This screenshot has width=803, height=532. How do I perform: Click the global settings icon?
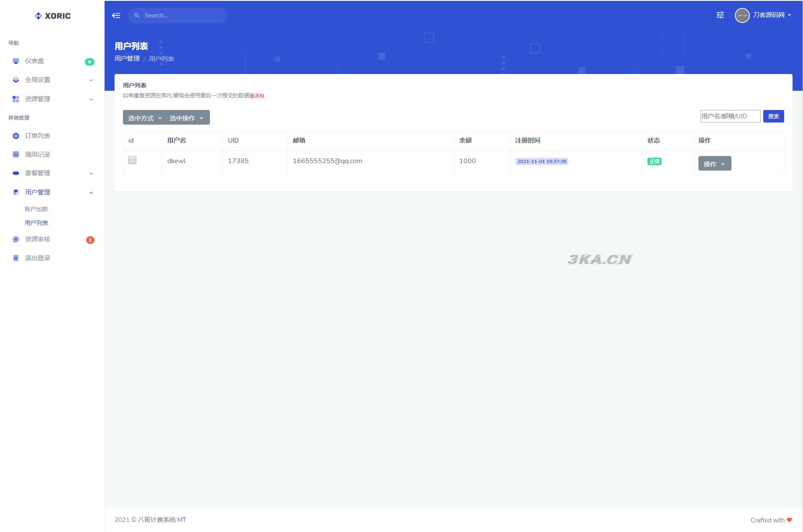[16, 79]
